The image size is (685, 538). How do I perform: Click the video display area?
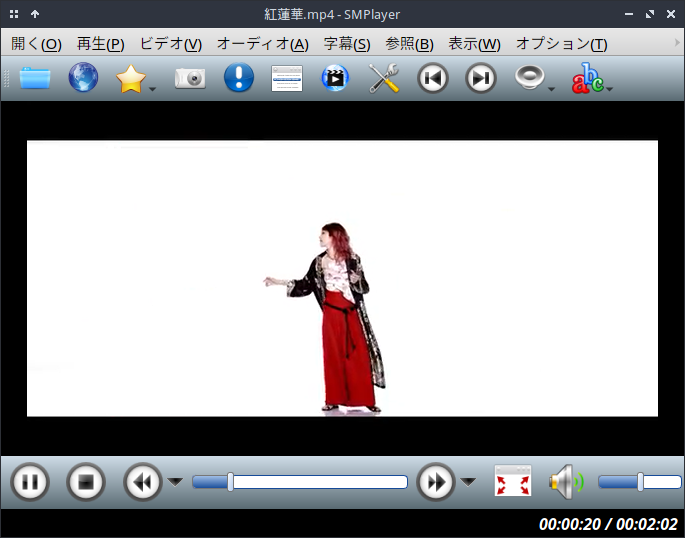tap(342, 279)
